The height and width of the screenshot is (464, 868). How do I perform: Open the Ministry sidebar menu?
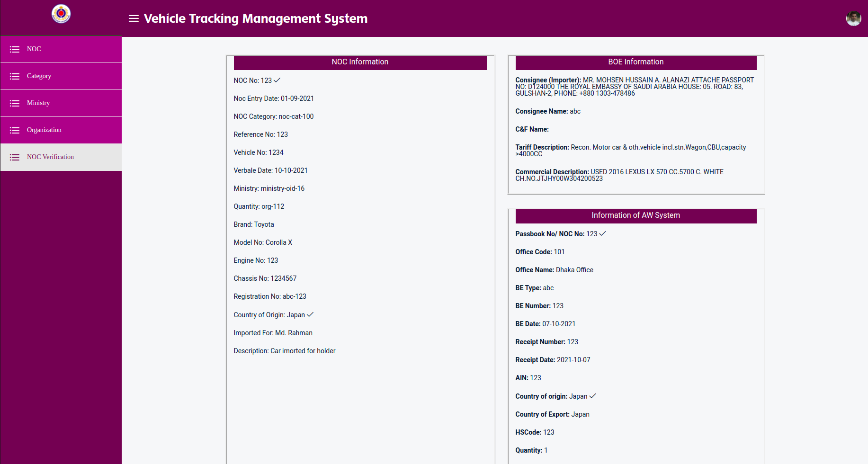click(61, 103)
